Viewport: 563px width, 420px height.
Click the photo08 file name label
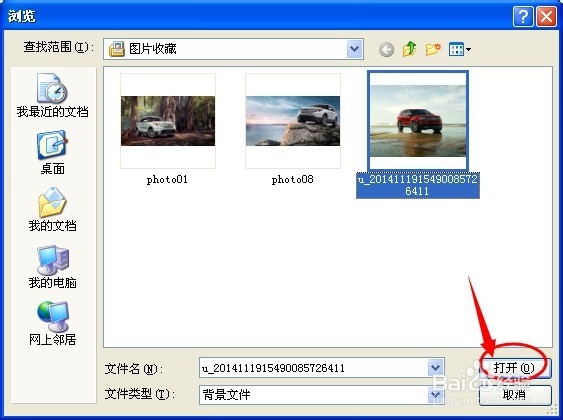pyautogui.click(x=292, y=179)
